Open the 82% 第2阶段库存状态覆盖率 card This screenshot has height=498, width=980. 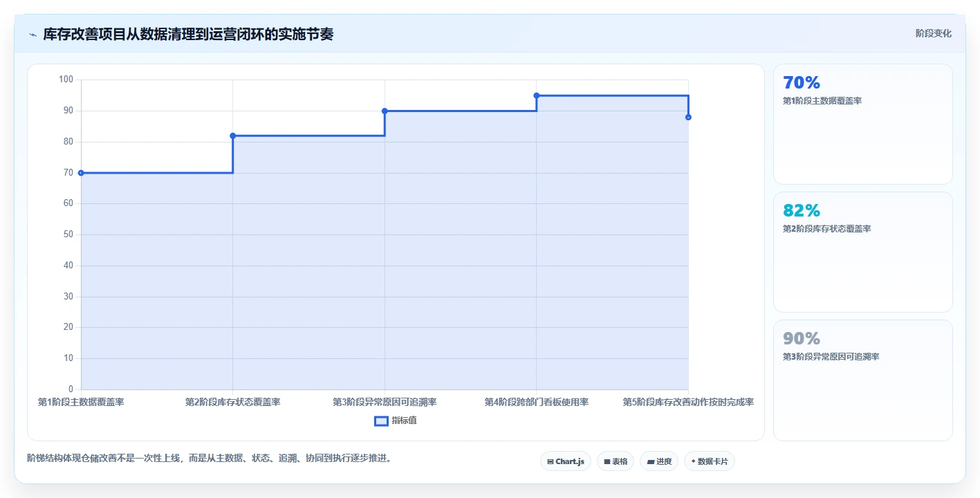pyautogui.click(x=862, y=252)
